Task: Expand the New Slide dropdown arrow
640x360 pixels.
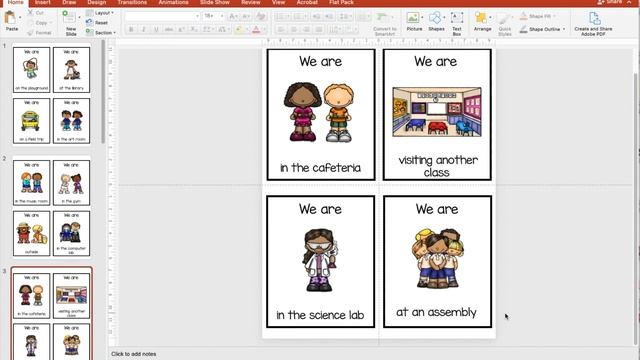Action: (x=79, y=18)
